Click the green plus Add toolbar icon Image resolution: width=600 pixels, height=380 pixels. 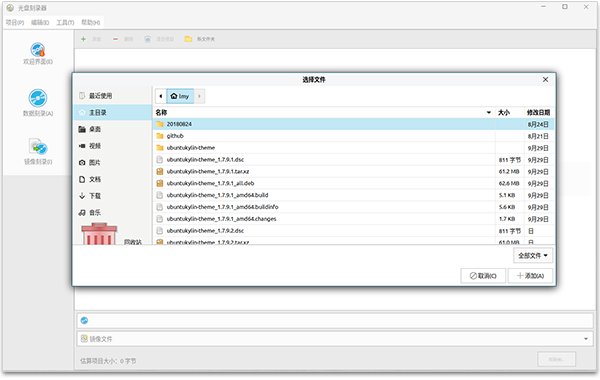pyautogui.click(x=83, y=39)
